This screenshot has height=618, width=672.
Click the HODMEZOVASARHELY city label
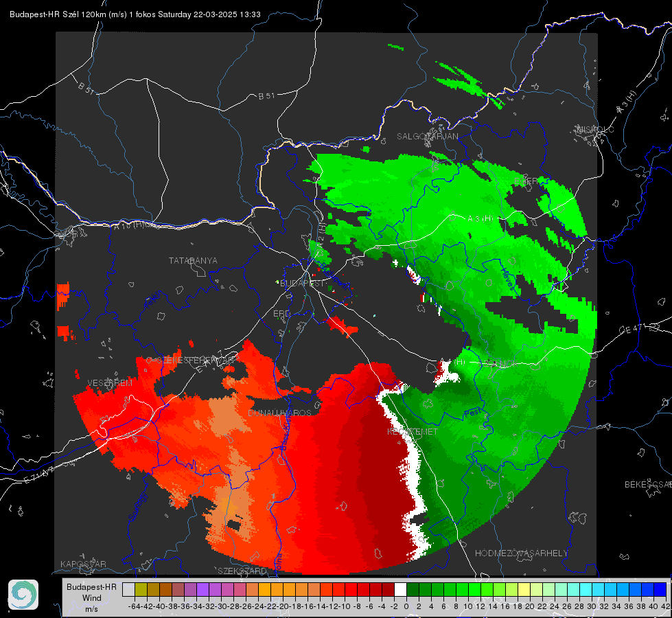(x=521, y=553)
